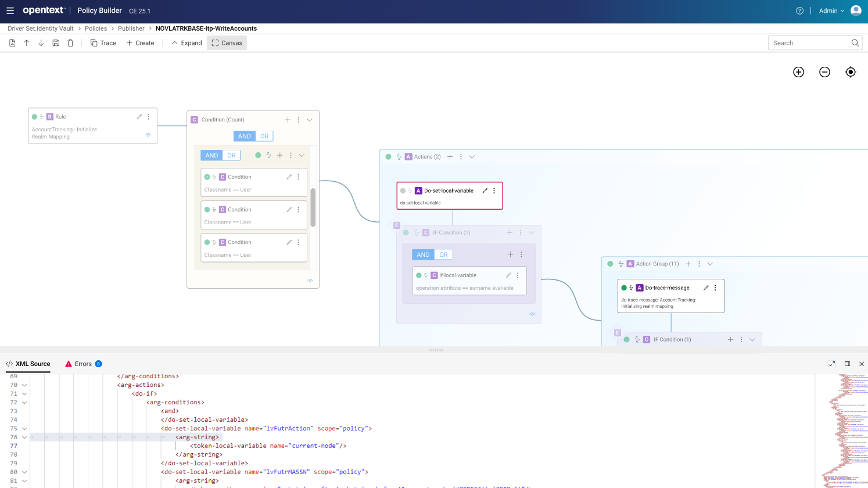Recenter the canvas view
The image size is (868, 488).
click(851, 72)
